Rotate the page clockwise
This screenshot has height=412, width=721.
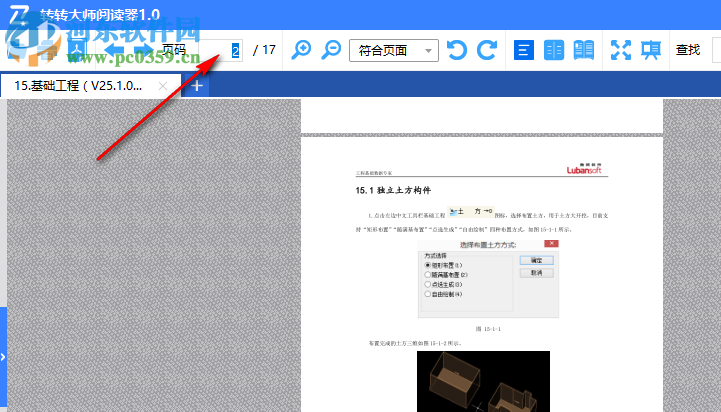point(487,50)
